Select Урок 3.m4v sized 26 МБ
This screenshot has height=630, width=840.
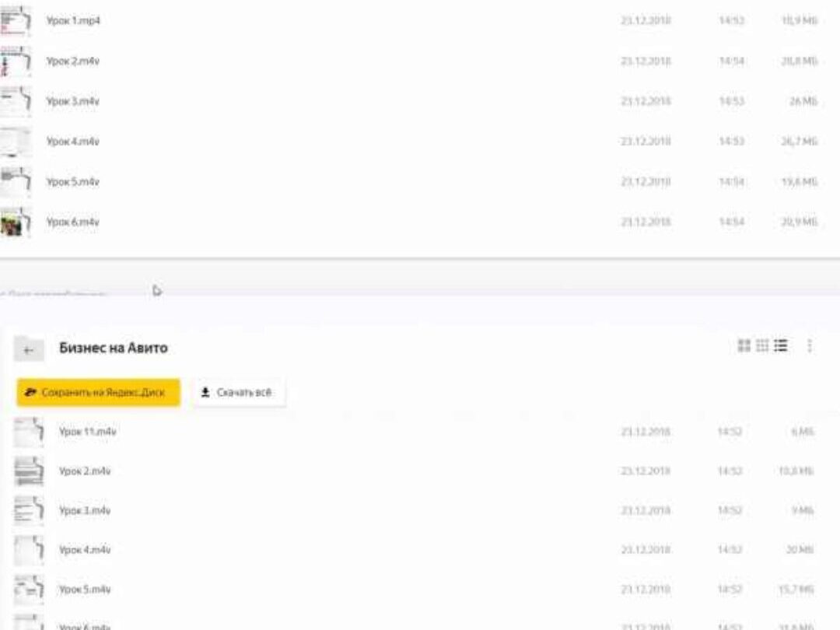click(x=72, y=101)
